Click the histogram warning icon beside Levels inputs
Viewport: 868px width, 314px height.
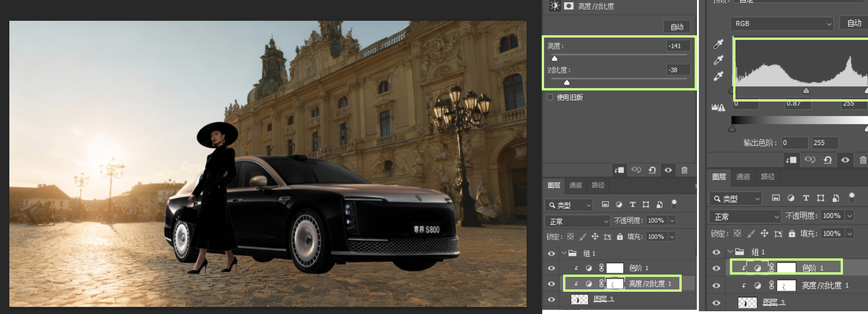pyautogui.click(x=718, y=108)
